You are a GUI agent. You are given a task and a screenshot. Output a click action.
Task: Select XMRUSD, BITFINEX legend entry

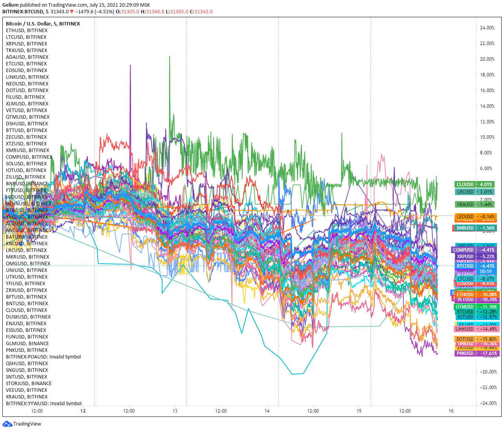[27, 150]
